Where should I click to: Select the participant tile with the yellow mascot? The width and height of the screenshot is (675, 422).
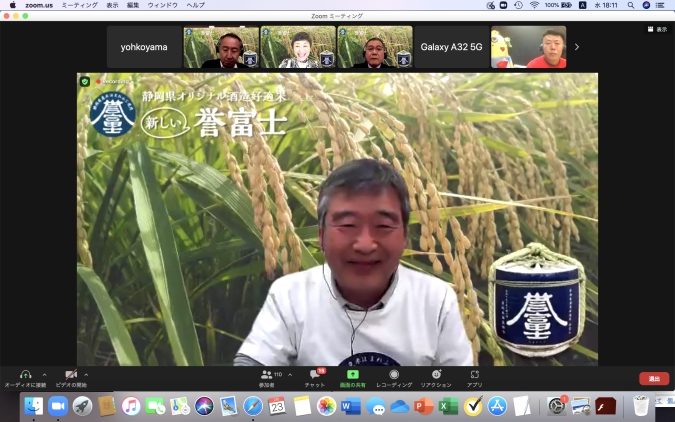click(529, 47)
